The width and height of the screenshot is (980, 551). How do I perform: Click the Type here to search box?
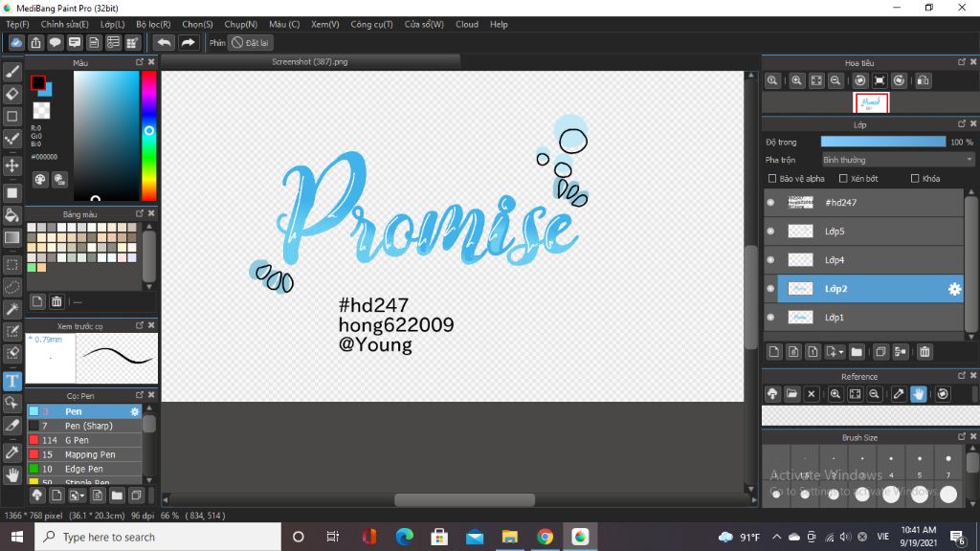click(158, 537)
